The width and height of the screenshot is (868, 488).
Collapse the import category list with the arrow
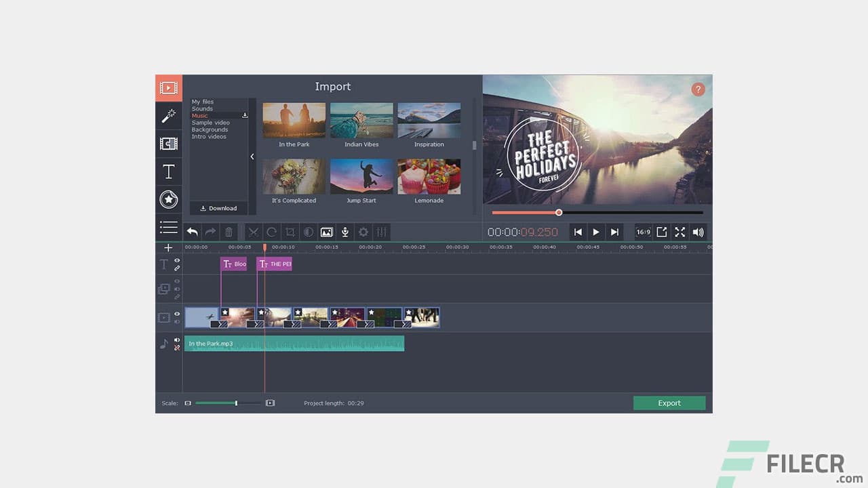click(x=252, y=156)
